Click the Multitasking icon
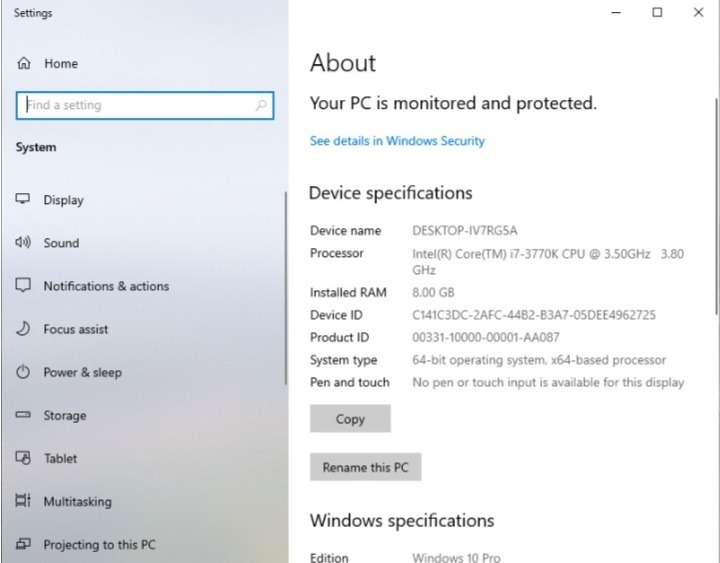This screenshot has width=720, height=563. click(24, 502)
